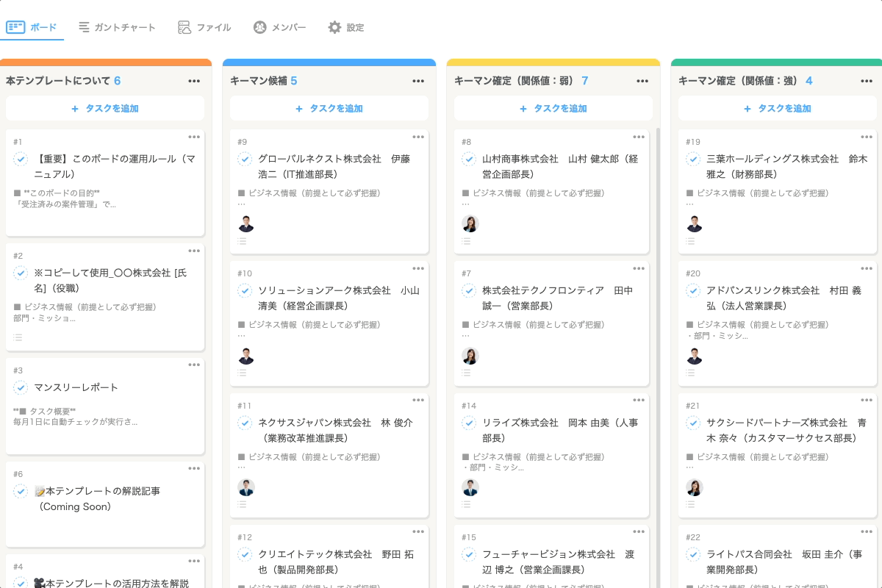Mark 山村商事株式会社 task as done

pyautogui.click(x=469, y=159)
